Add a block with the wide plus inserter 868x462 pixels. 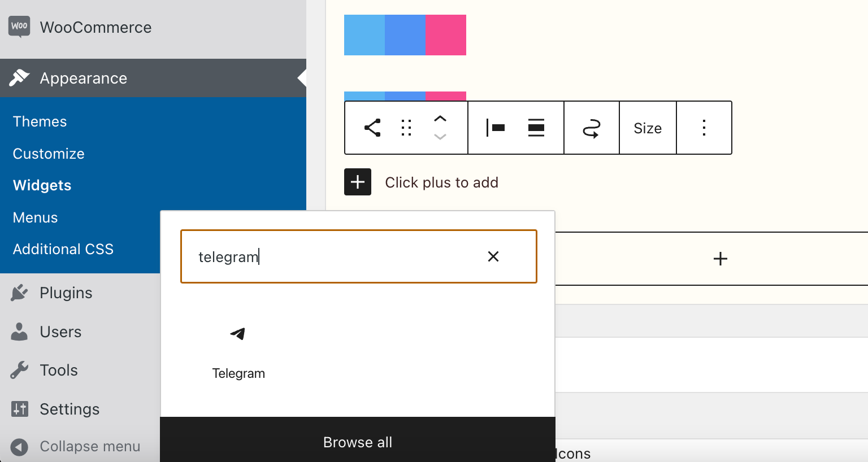[x=720, y=259]
